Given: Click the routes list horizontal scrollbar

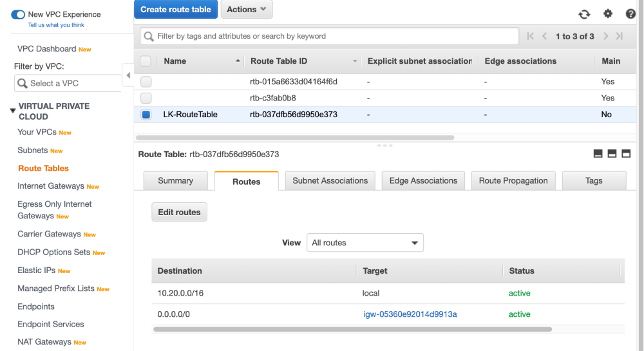Looking at the screenshot, I should pyautogui.click(x=352, y=329).
